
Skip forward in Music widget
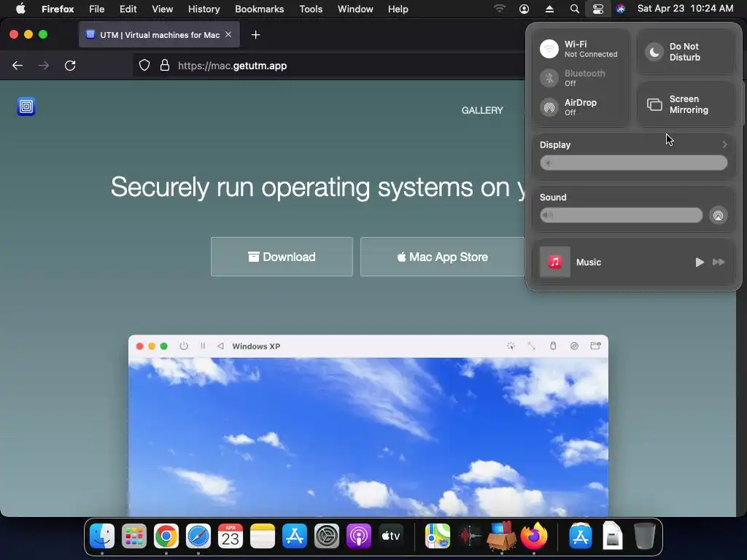719,262
